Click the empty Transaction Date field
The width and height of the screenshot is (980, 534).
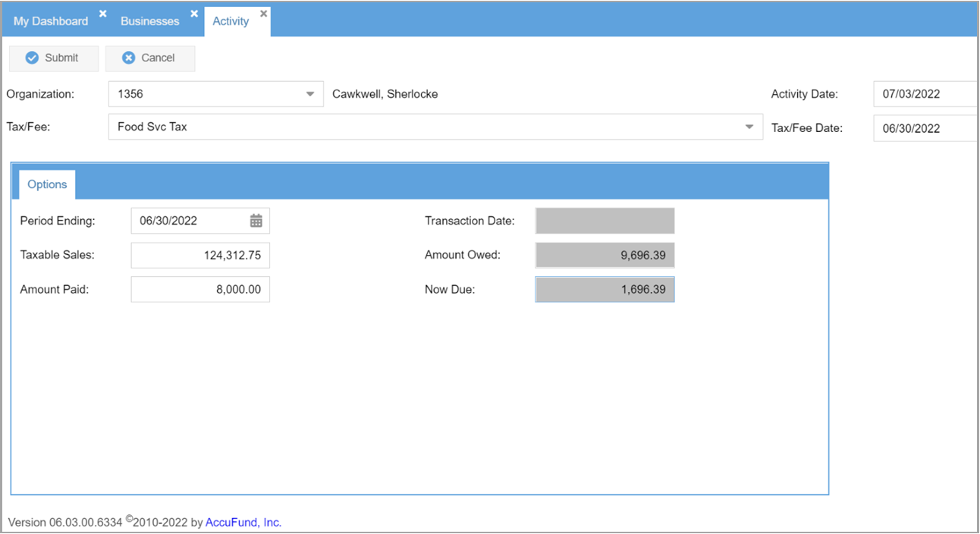pyautogui.click(x=605, y=221)
